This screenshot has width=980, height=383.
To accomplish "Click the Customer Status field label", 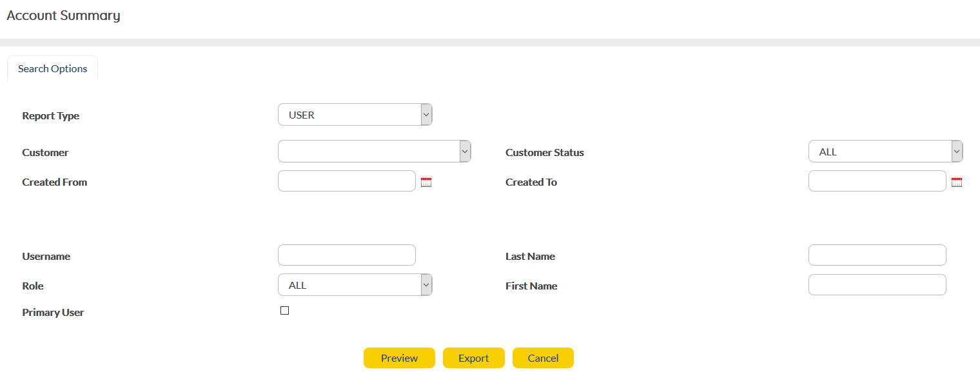I will (544, 153).
